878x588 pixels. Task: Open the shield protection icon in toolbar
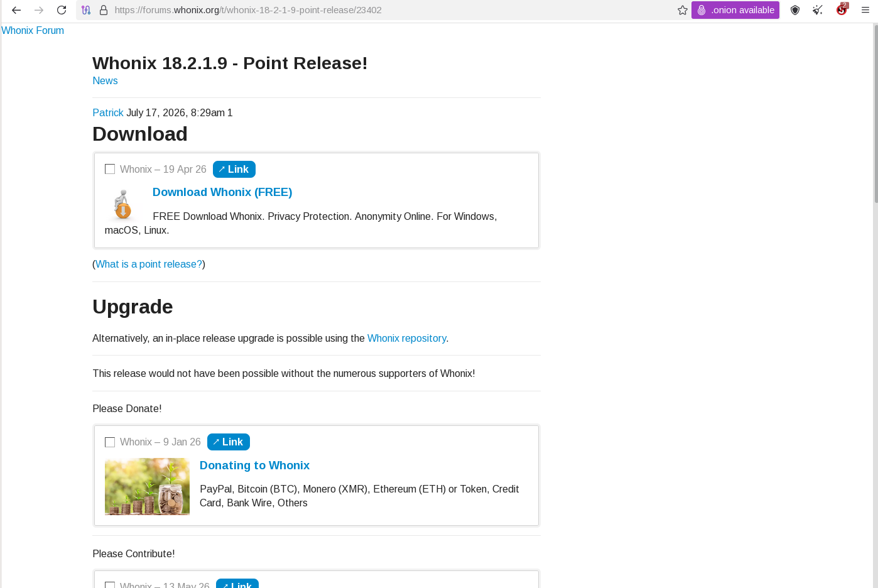(795, 10)
